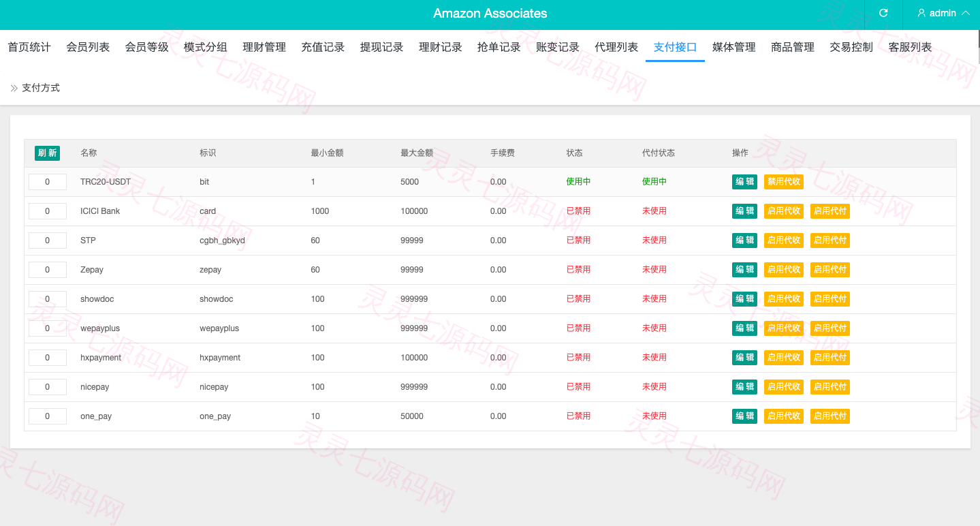Click max amount 50000 cell
The width and height of the screenshot is (980, 526).
pos(412,416)
